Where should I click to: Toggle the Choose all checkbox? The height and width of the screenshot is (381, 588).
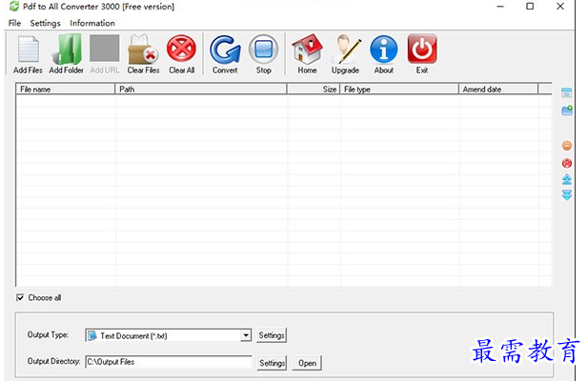[20, 297]
